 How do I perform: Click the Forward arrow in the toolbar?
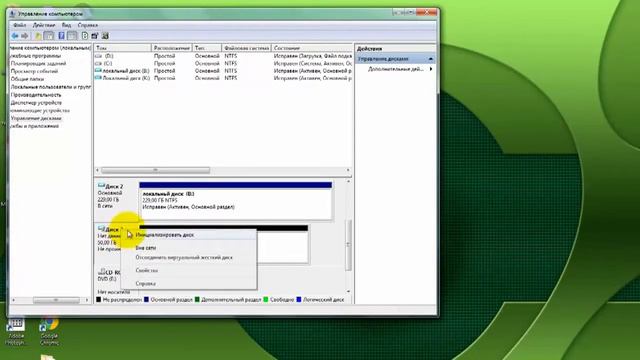(24, 36)
